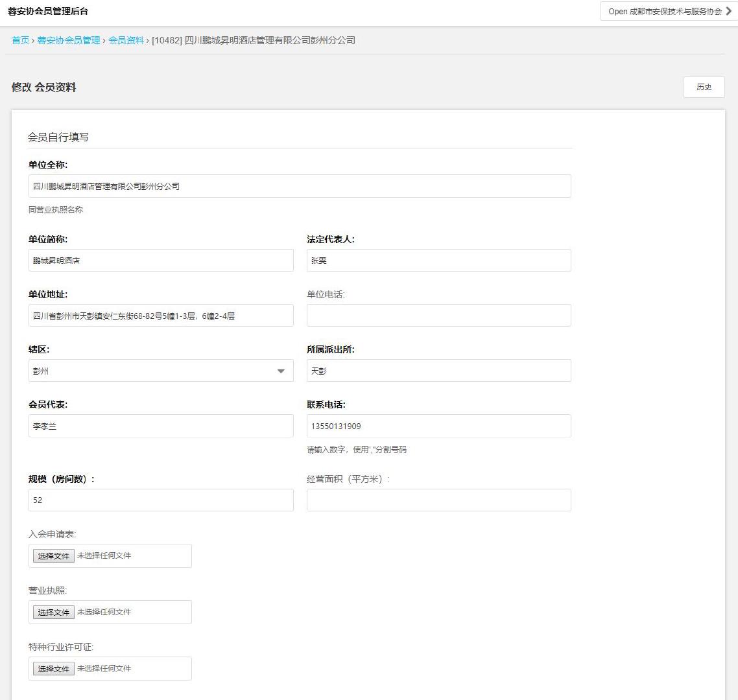Image resolution: width=738 pixels, height=700 pixels.
Task: Choose file for 入会申请表
Action: (54, 556)
